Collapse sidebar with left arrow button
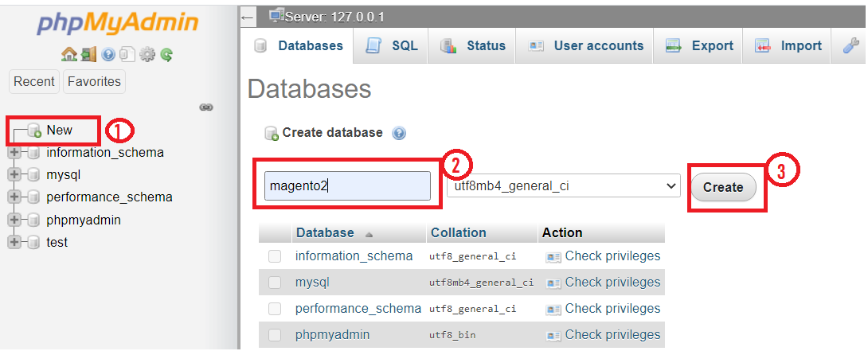Image resolution: width=868 pixels, height=351 pixels. pyautogui.click(x=248, y=18)
